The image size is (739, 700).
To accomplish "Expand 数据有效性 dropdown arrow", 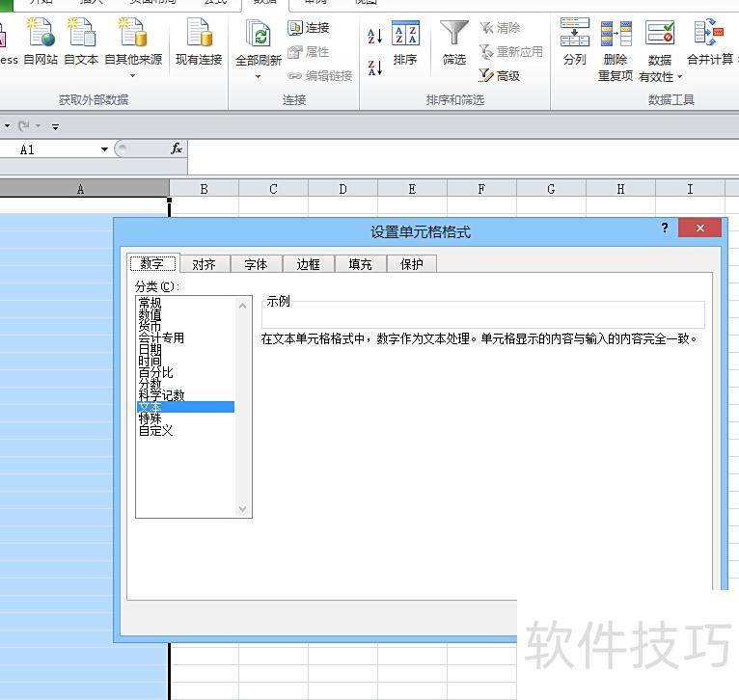I will (x=679, y=77).
